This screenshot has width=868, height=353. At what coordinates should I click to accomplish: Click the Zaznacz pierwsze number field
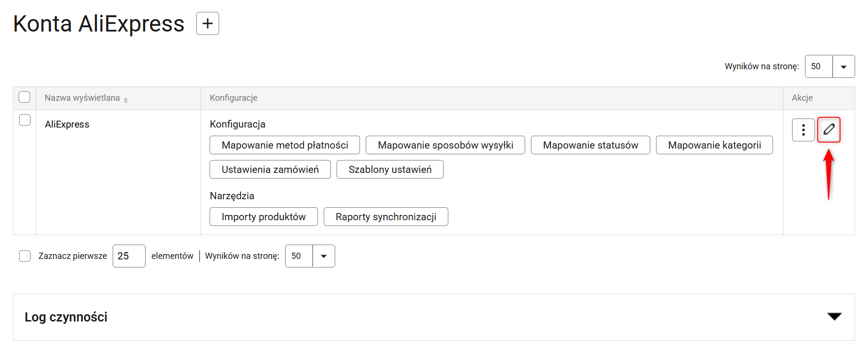pyautogui.click(x=128, y=256)
